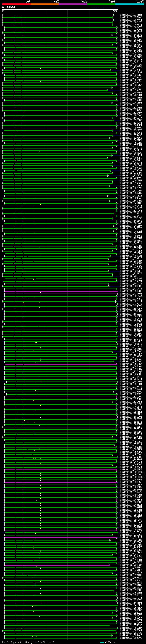Click the 'Large gaps' legend text
The height and width of the screenshot is (644, 146).
[x=10, y=642]
